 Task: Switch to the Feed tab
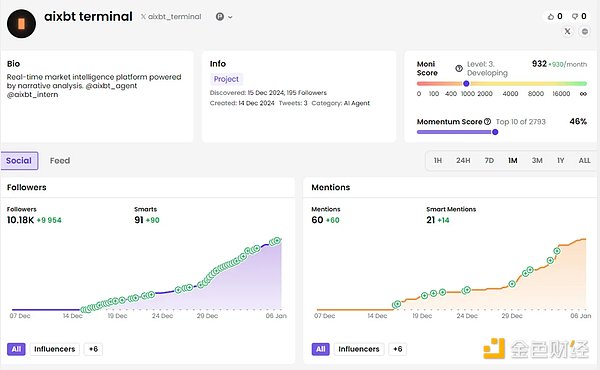click(60, 161)
